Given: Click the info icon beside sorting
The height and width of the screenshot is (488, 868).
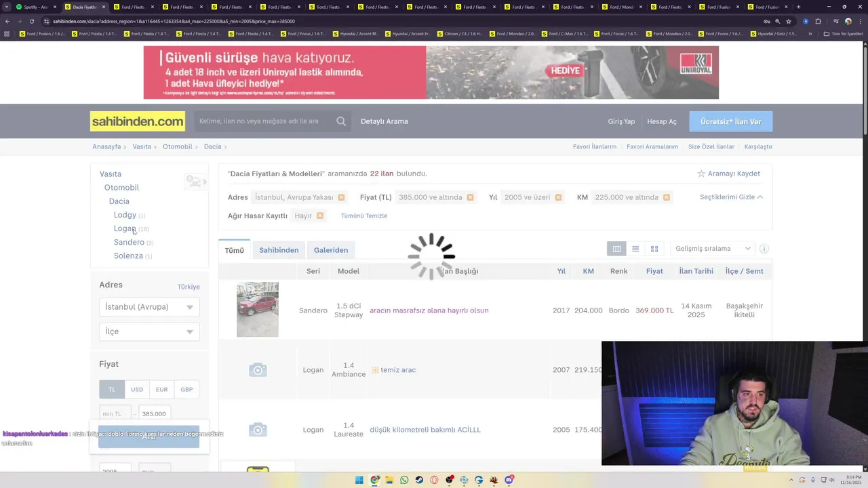Looking at the screenshot, I should pos(764,249).
